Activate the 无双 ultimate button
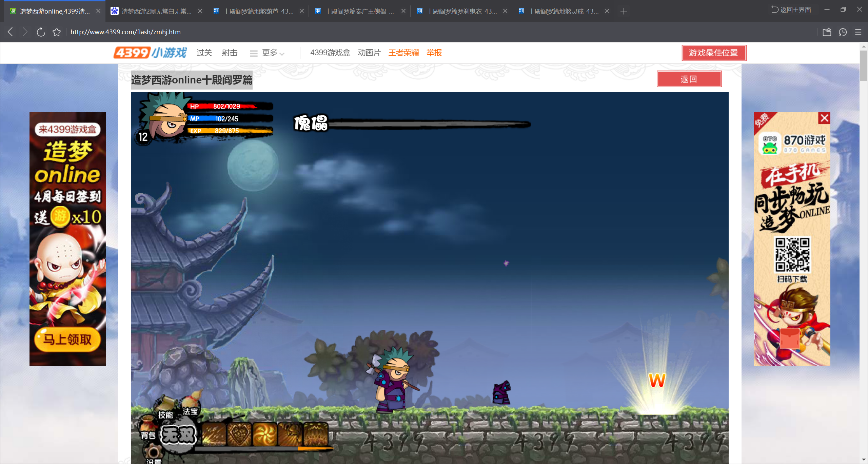 (178, 434)
